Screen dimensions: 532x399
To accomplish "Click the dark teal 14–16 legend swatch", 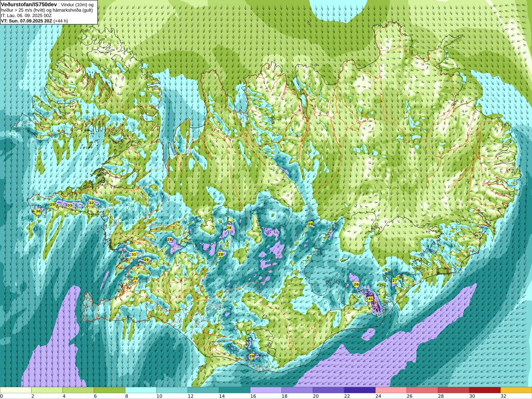I will point(234,390).
